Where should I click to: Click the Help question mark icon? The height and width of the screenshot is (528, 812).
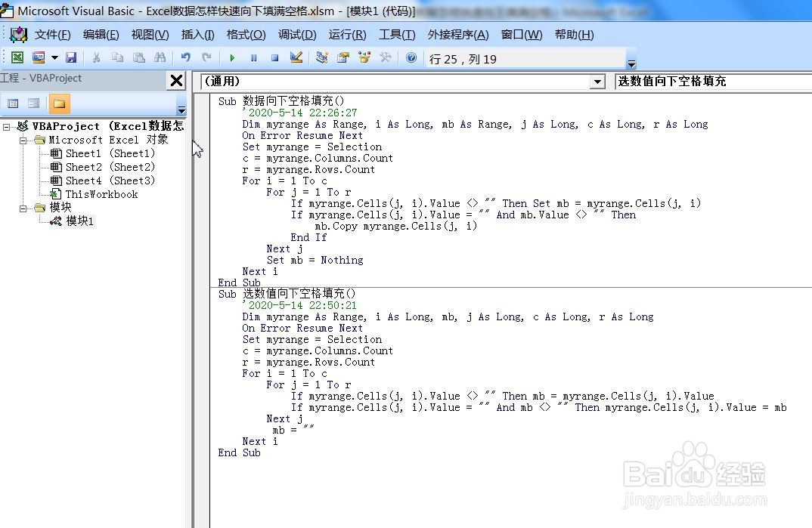[x=411, y=57]
